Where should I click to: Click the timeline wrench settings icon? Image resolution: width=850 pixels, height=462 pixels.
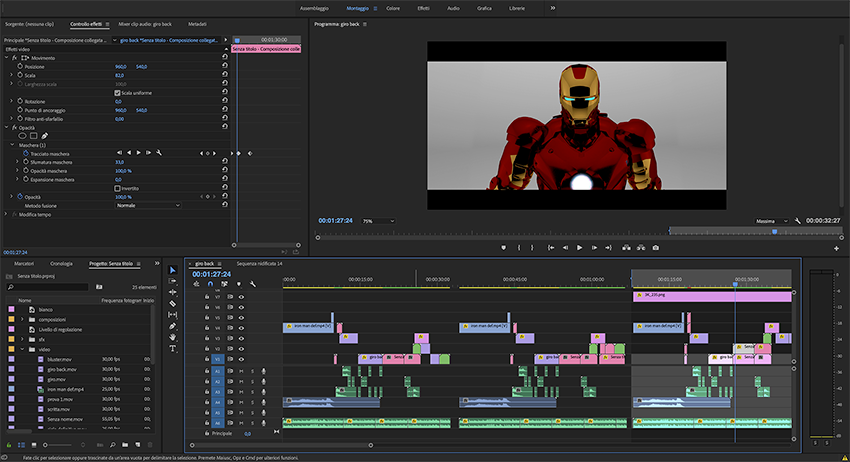pyautogui.click(x=253, y=284)
